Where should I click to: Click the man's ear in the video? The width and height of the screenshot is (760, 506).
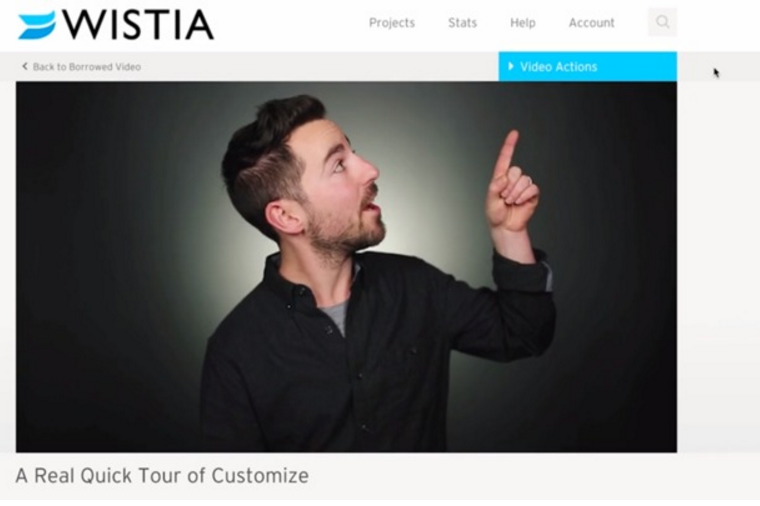click(x=285, y=217)
